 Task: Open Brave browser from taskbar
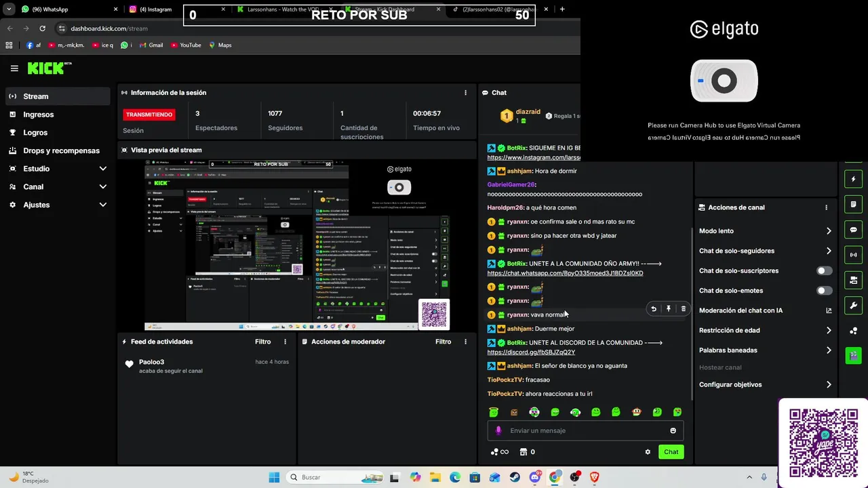[595, 477]
